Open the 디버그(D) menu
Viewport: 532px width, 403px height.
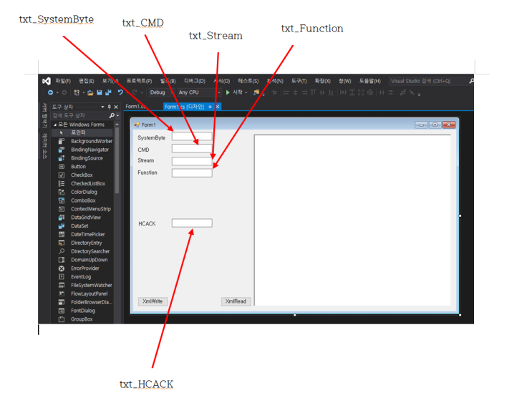[195, 81]
